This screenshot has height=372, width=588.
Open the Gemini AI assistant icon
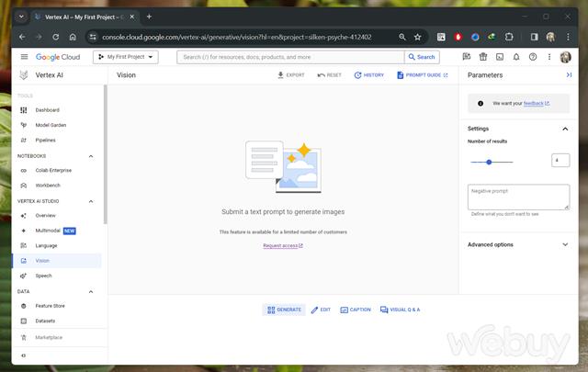(x=467, y=57)
